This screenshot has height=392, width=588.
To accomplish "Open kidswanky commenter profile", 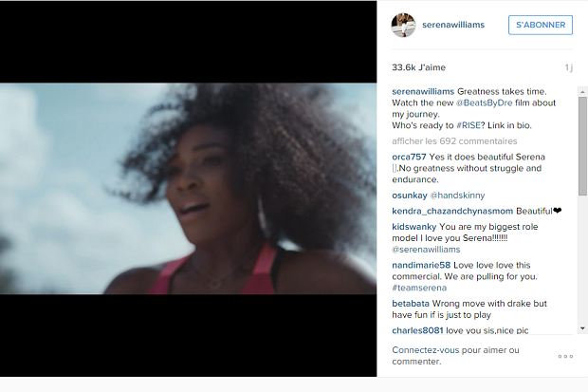I will pyautogui.click(x=414, y=227).
